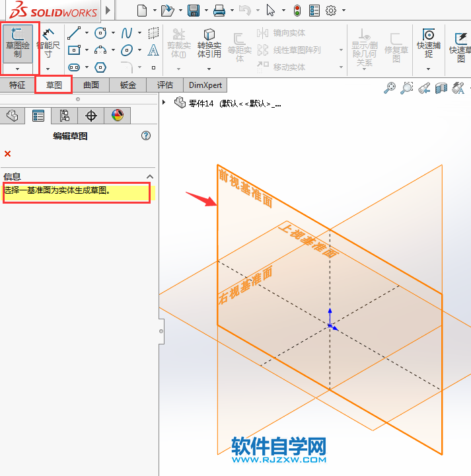Select the Ellipse sketch tool

[127, 50]
